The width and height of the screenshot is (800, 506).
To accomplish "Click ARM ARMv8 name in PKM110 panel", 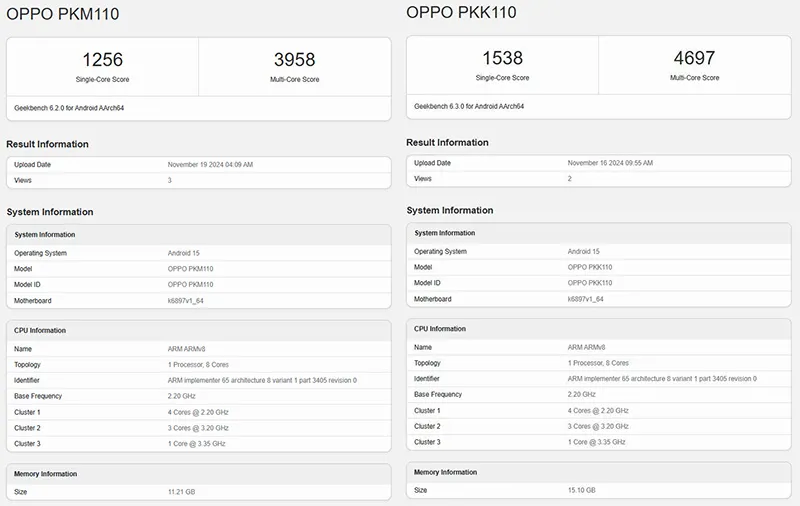I will coord(186,349).
